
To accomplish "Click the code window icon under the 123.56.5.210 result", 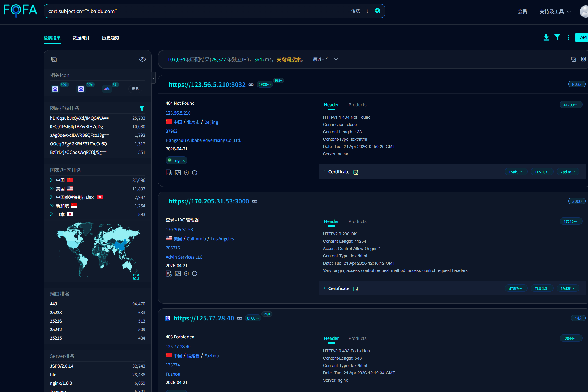I will point(178,173).
